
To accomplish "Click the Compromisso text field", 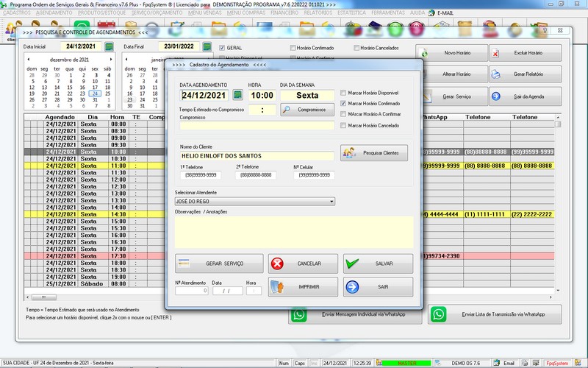I will tap(257, 125).
